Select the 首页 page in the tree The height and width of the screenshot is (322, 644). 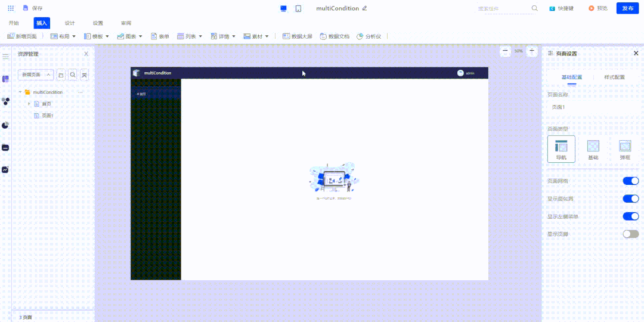tap(47, 104)
